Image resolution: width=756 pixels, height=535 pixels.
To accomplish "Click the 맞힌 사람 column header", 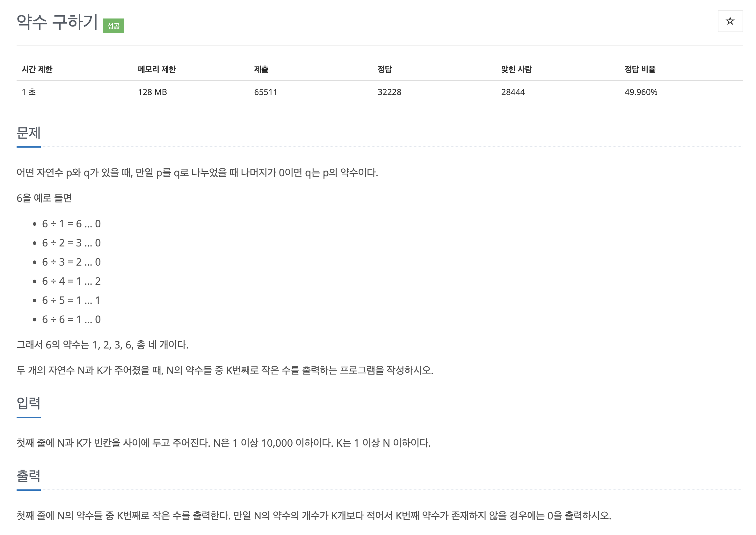I will pyautogui.click(x=516, y=69).
